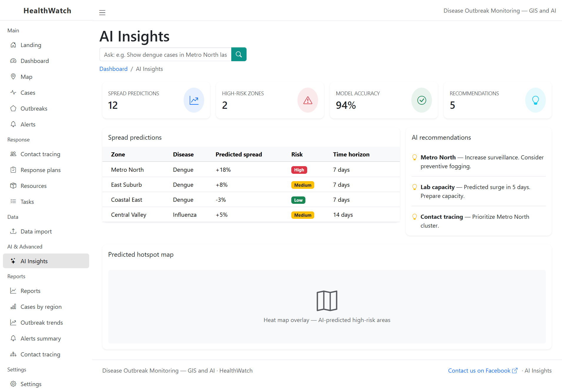Screen dimensions: 562x392
Task: Click the AI Insights sparkle icon
Action: pyautogui.click(x=13, y=261)
